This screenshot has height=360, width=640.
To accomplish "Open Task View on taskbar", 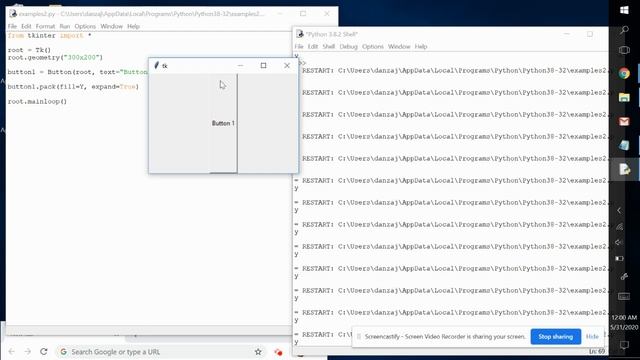I will coord(624,50).
